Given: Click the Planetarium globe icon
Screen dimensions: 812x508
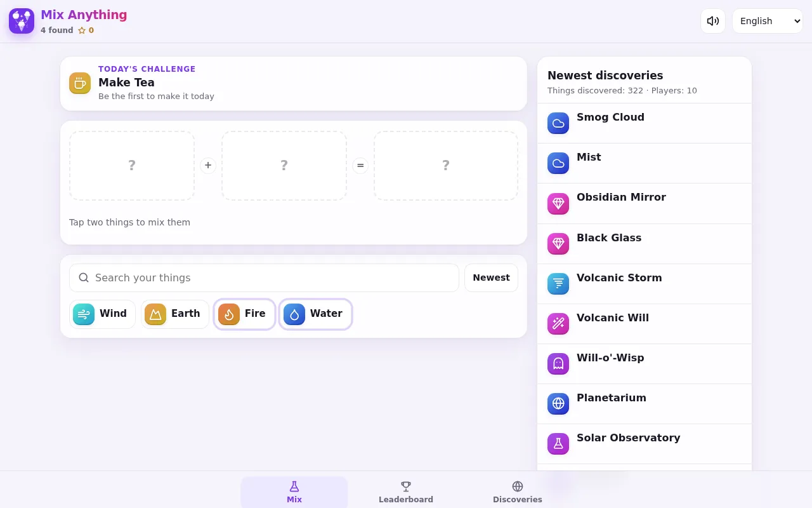Looking at the screenshot, I should click(x=558, y=403).
